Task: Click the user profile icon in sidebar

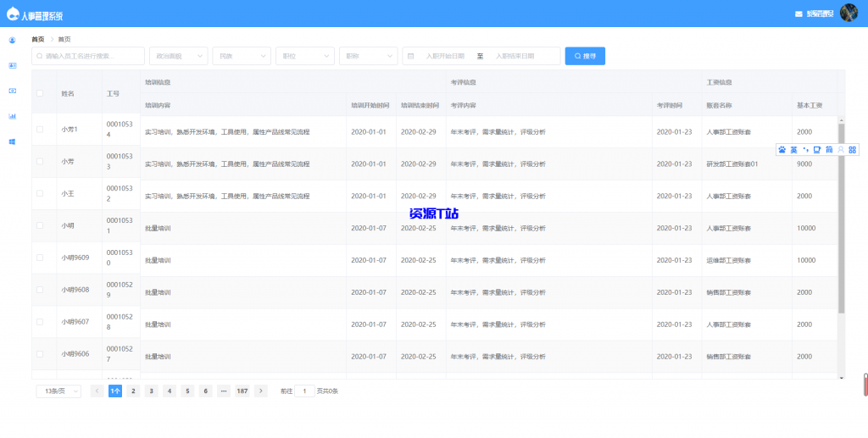Action: tap(12, 40)
